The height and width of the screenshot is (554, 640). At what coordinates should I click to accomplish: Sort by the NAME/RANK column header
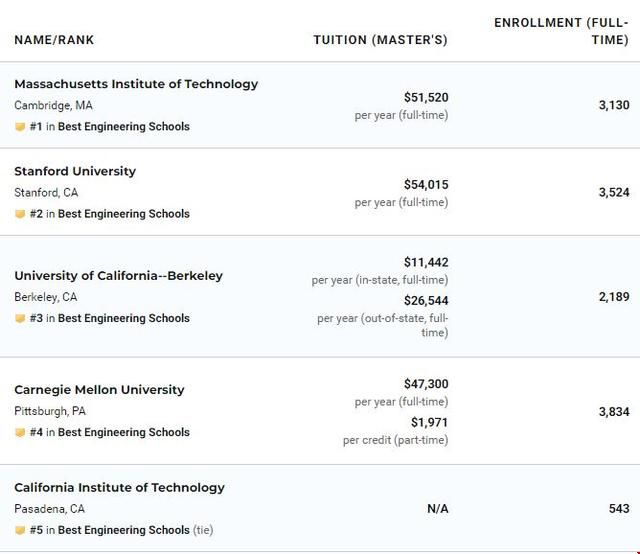[54, 40]
